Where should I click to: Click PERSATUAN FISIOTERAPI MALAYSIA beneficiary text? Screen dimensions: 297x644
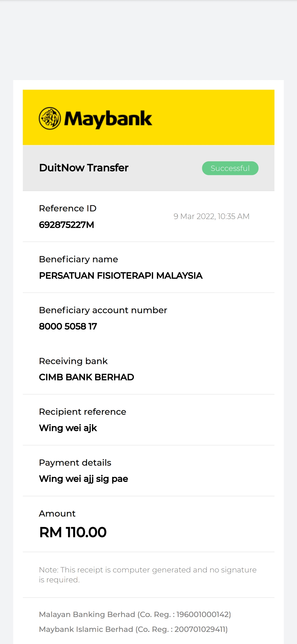tap(121, 275)
